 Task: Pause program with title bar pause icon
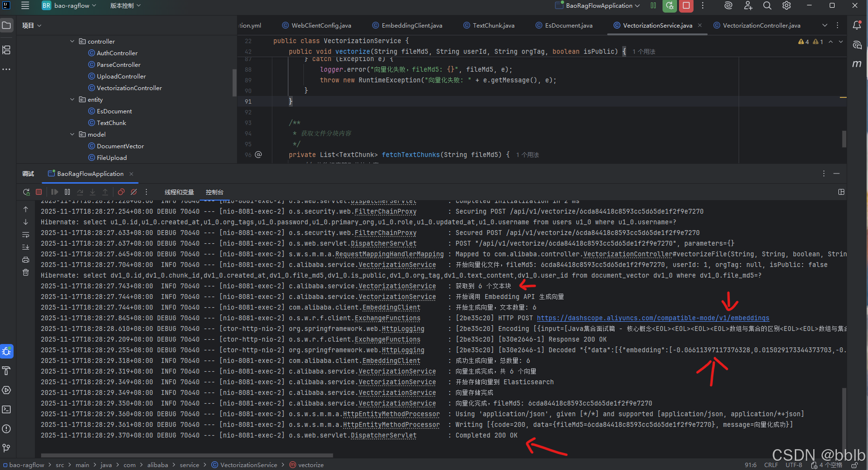[x=653, y=6]
